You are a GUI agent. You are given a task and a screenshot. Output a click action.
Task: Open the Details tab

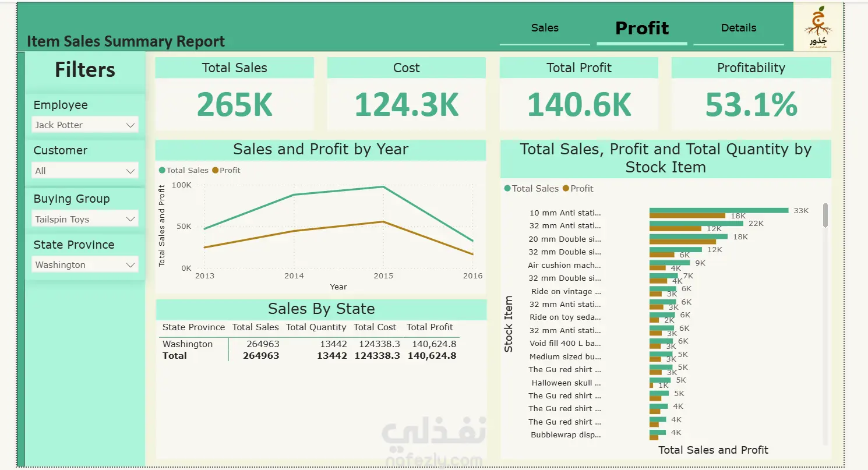739,28
